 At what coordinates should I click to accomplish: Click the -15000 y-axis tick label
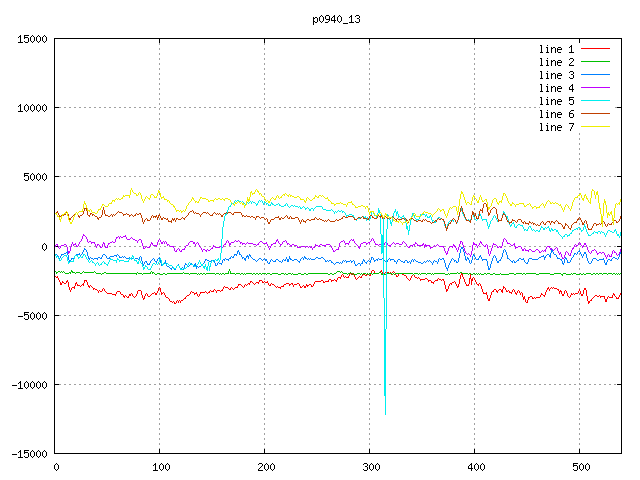(27, 454)
